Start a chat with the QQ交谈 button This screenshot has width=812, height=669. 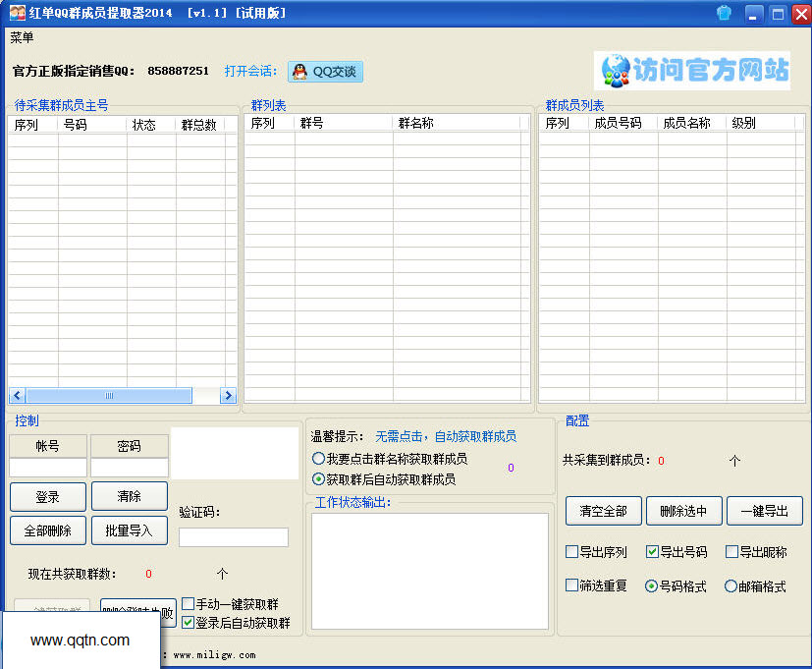[x=325, y=72]
